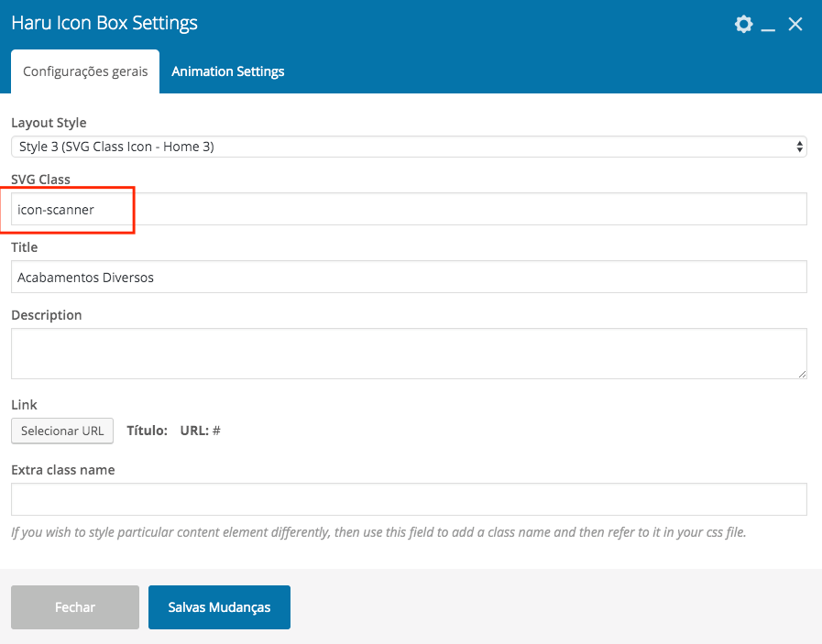This screenshot has height=644, width=822.
Task: Click inside the Description textarea
Action: 409,354
